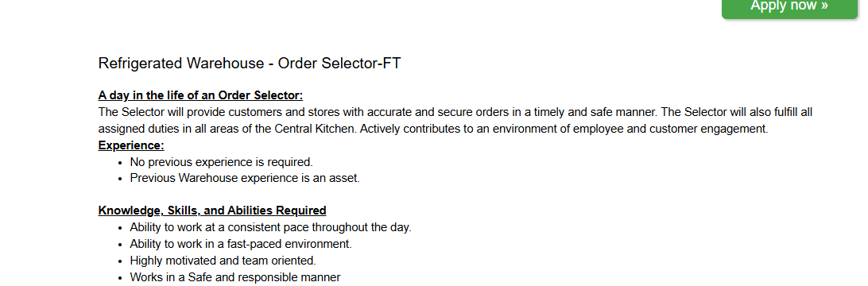Click the double-arrow symbol on Apply now
This screenshot has width=868, height=286.
coord(824,6)
